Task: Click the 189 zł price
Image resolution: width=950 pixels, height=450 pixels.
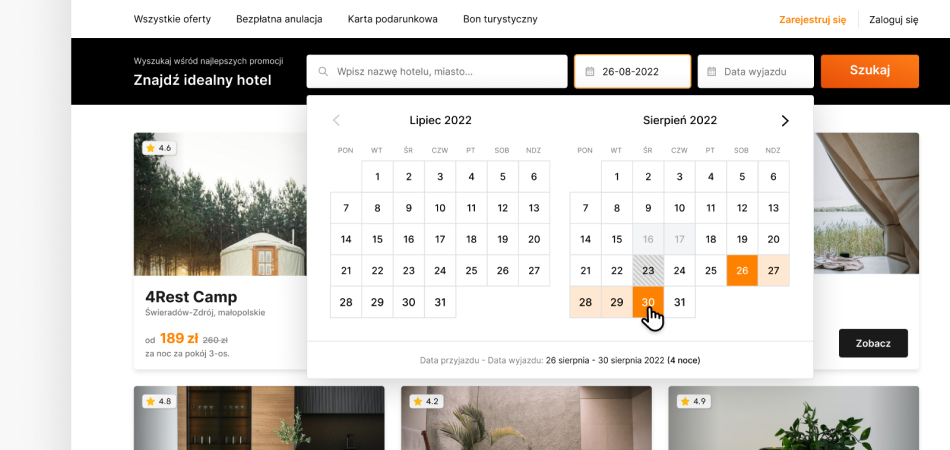Action: [x=179, y=339]
